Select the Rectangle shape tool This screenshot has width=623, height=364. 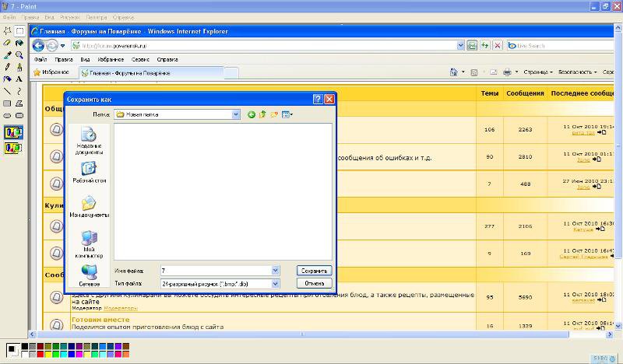[x=7, y=103]
